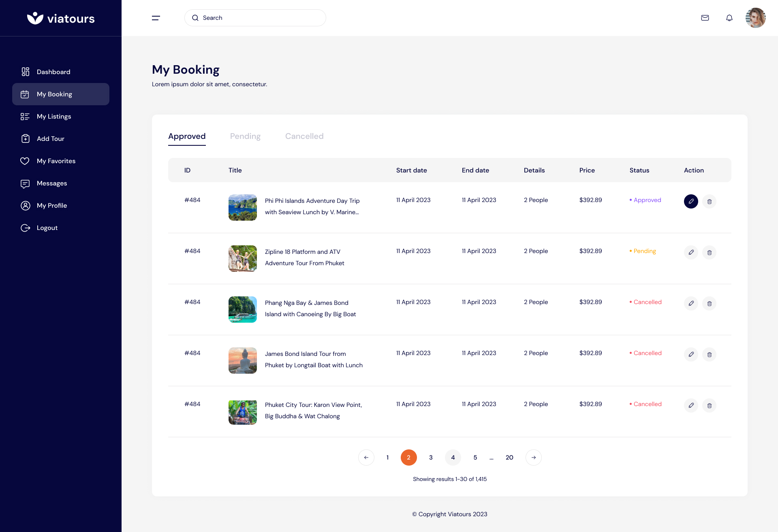The image size is (778, 532).
Task: Click the mail envelope icon in header
Action: pos(705,18)
